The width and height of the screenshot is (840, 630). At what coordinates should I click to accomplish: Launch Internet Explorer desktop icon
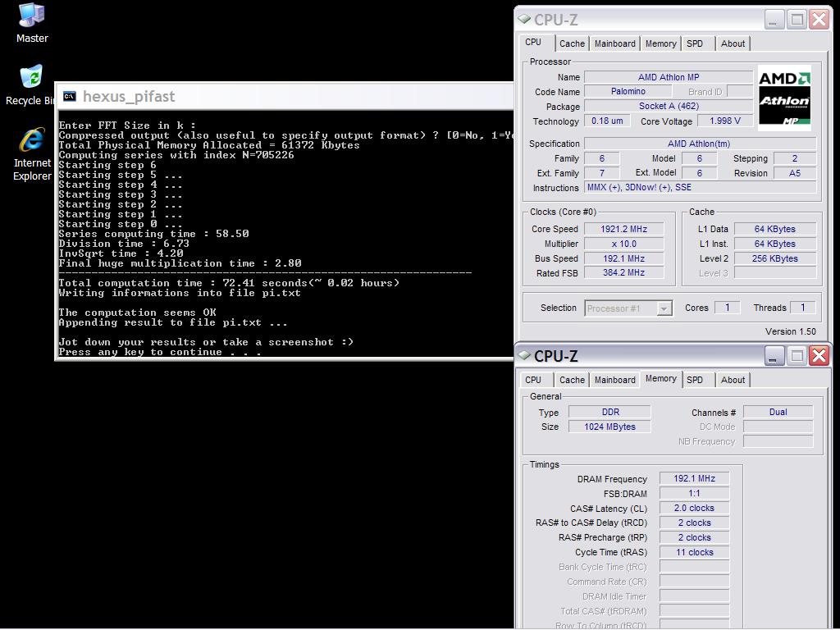pos(32,155)
